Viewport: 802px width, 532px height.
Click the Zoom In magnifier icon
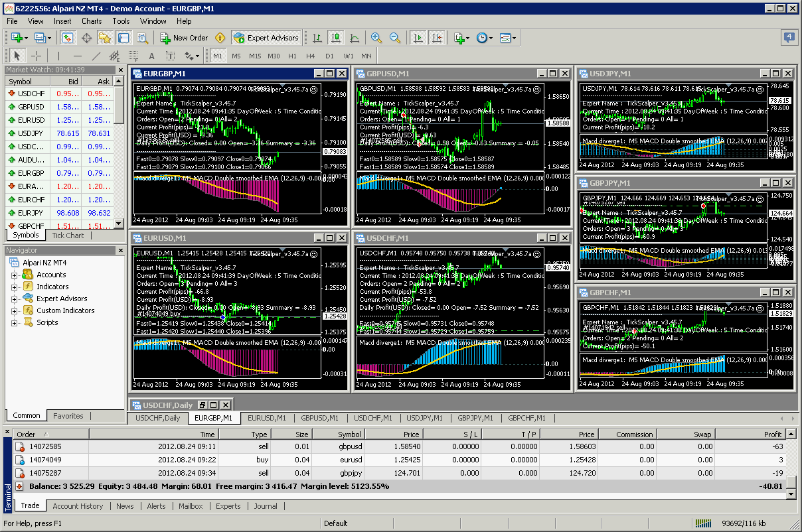click(x=376, y=38)
